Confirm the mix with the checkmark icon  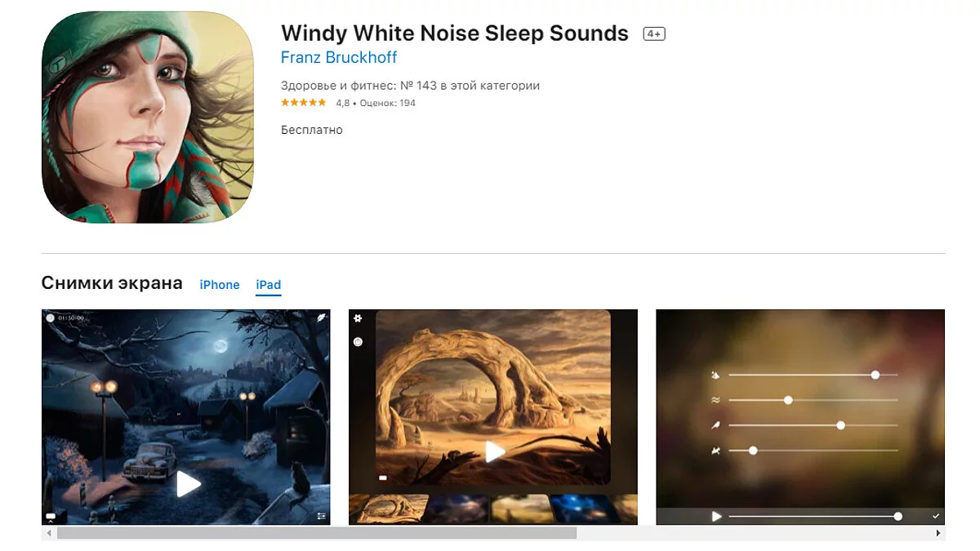point(936,516)
